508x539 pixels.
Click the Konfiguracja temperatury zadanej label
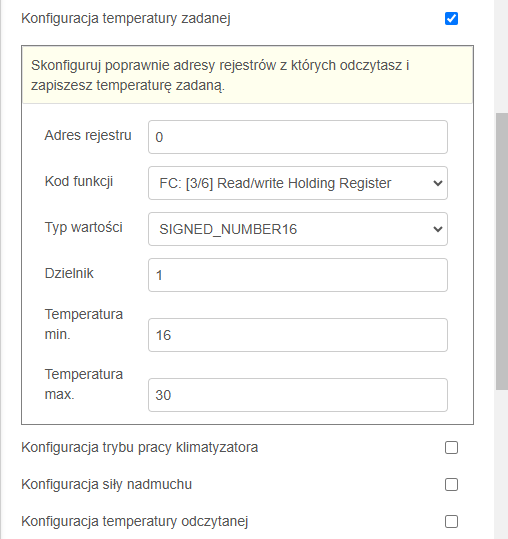(x=126, y=19)
